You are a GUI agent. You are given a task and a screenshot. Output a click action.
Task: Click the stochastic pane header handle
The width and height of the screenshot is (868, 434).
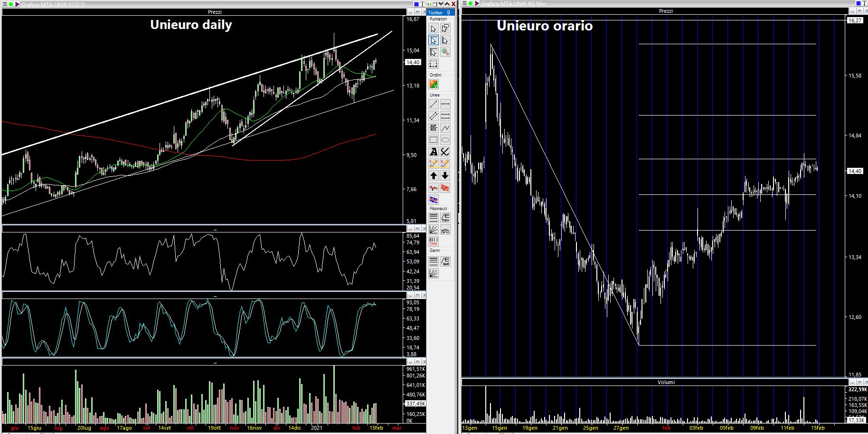(x=215, y=296)
